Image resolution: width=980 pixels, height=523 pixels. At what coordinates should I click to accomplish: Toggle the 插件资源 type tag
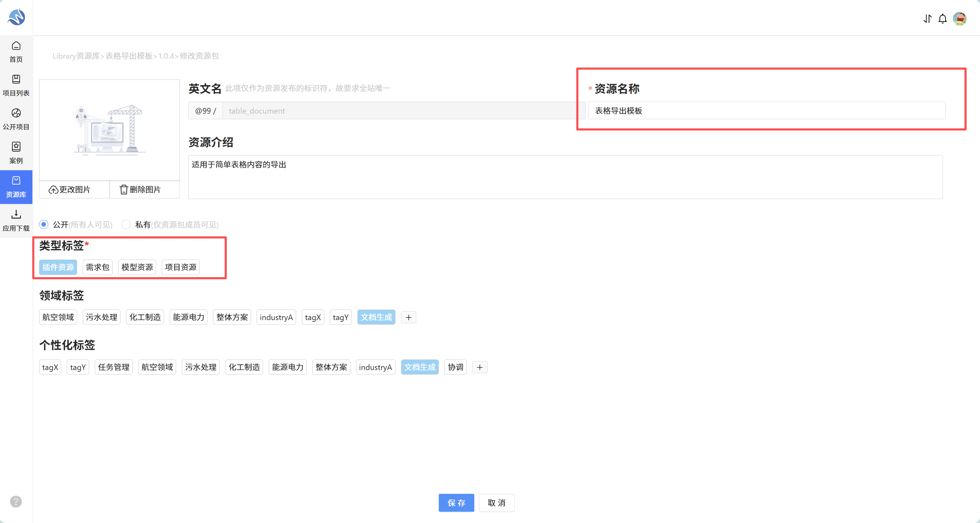(58, 267)
